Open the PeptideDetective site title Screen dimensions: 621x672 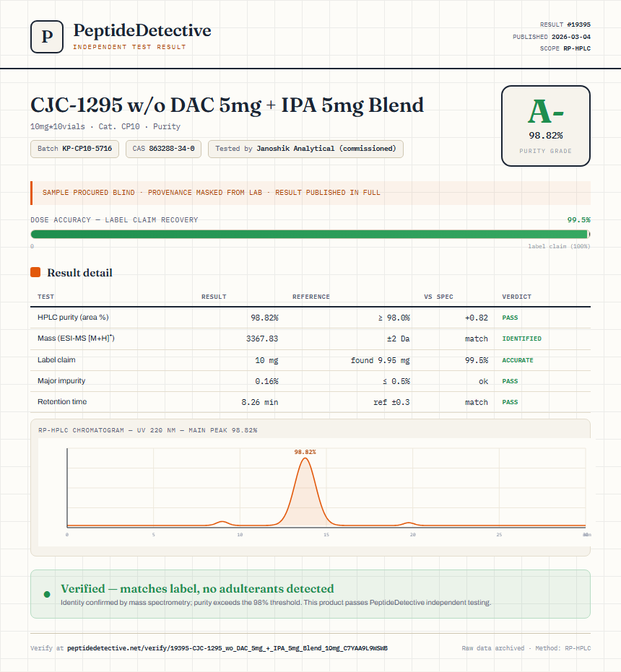[x=142, y=30]
